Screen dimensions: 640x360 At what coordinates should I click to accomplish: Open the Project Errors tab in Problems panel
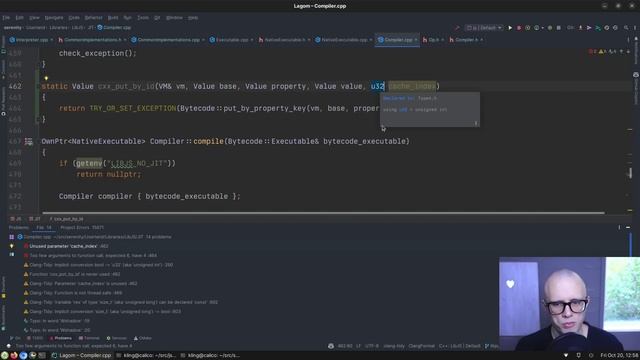pos(82,227)
